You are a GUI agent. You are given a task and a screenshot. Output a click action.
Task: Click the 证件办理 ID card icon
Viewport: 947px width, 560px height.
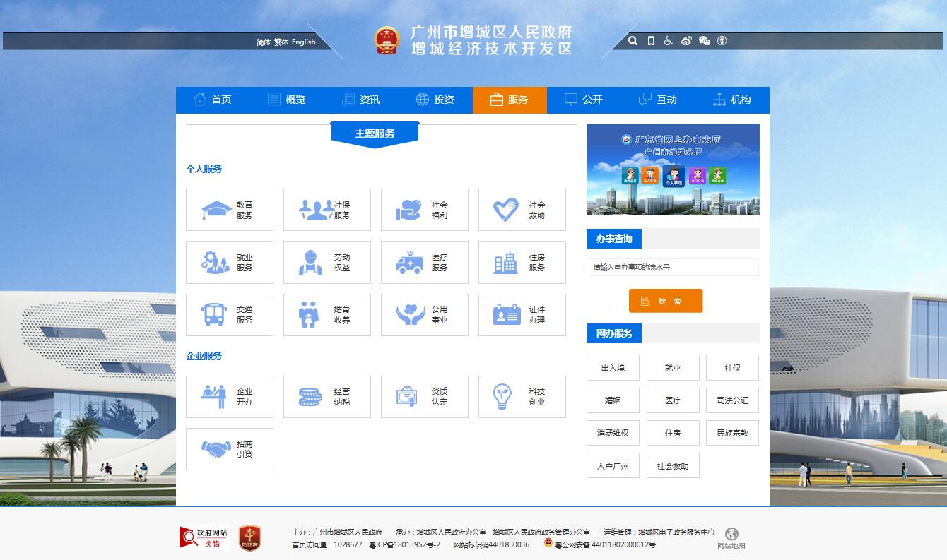coord(504,314)
